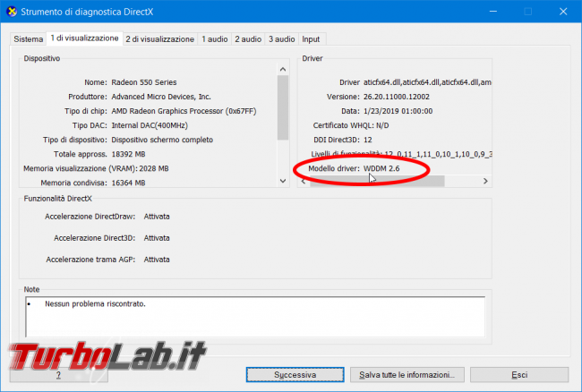This screenshot has height=392, width=582.
Task: Open the 3 audio tab
Action: tap(281, 39)
